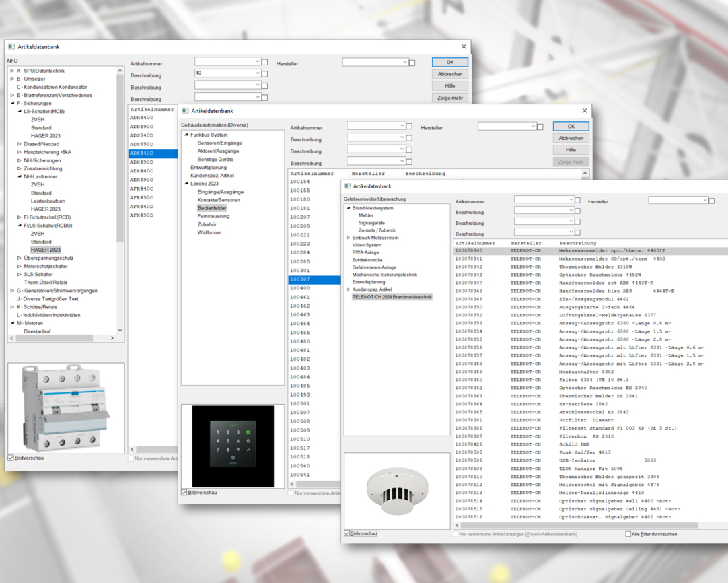Expand the Einbruch-Meldesystem tree node
This screenshot has height=583, width=728.
(x=348, y=238)
